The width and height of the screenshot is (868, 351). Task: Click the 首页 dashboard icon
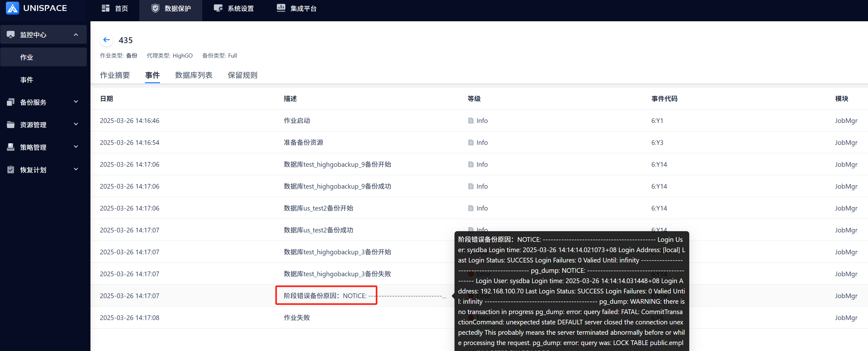(x=105, y=8)
